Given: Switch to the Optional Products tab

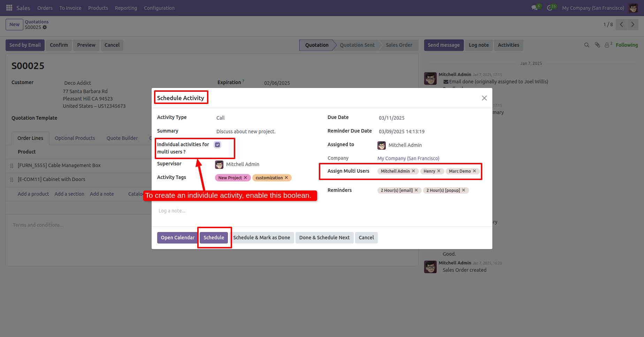Looking at the screenshot, I should point(75,138).
